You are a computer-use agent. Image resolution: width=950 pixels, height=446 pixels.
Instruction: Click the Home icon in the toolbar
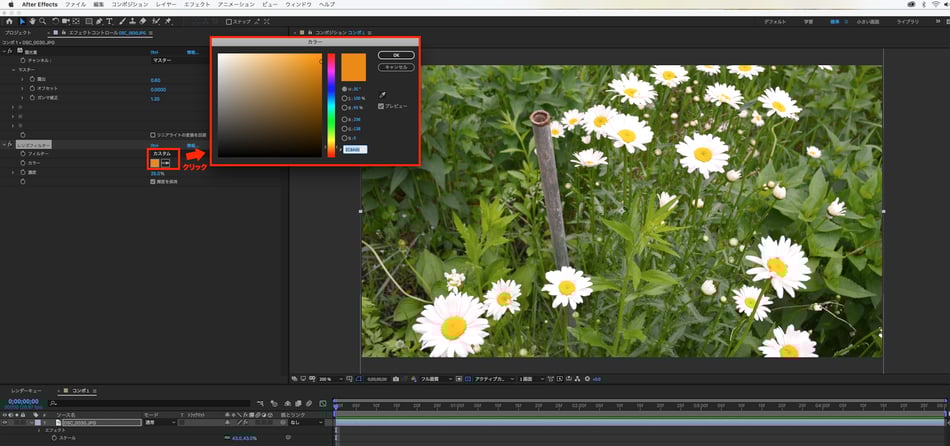click(9, 20)
